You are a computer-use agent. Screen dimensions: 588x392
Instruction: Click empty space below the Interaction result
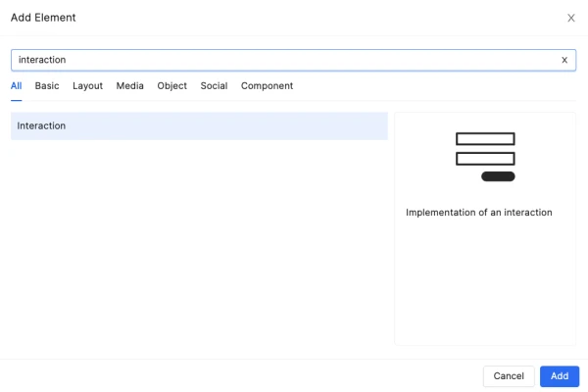[x=199, y=245]
